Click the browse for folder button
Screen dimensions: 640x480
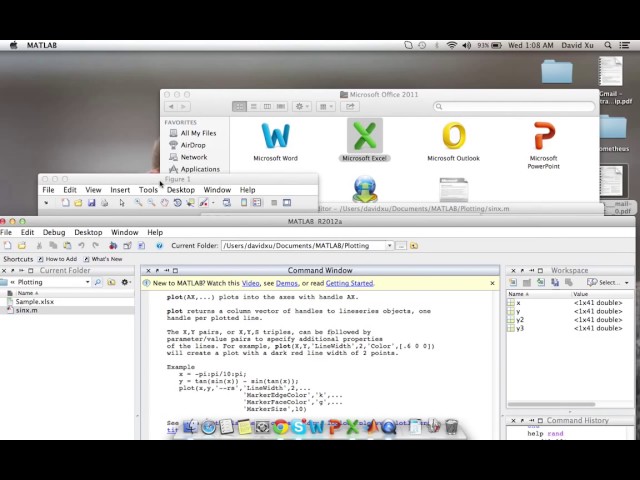[401, 245]
